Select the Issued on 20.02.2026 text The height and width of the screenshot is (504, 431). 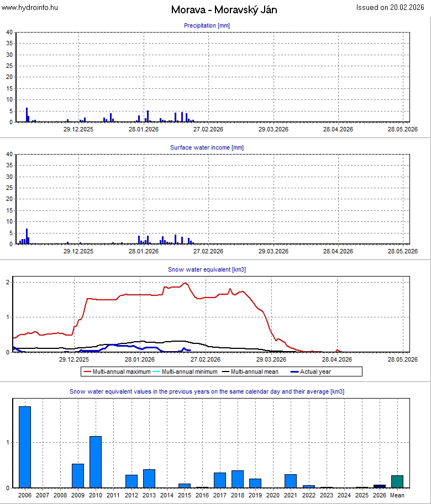tap(391, 8)
